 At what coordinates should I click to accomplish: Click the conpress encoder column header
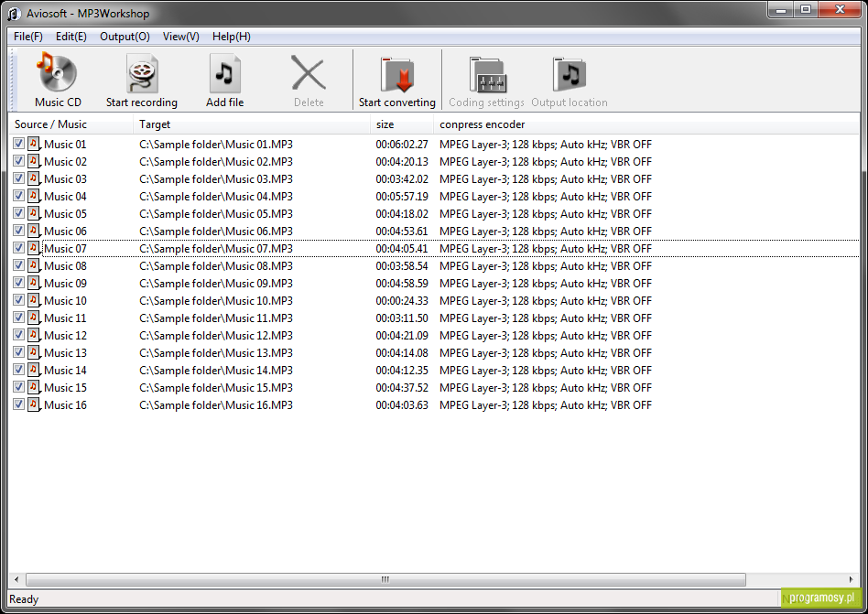[x=646, y=124]
